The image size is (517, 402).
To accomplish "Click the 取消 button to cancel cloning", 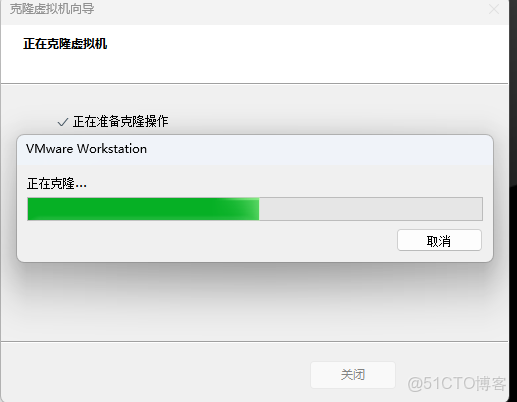I will [x=439, y=240].
